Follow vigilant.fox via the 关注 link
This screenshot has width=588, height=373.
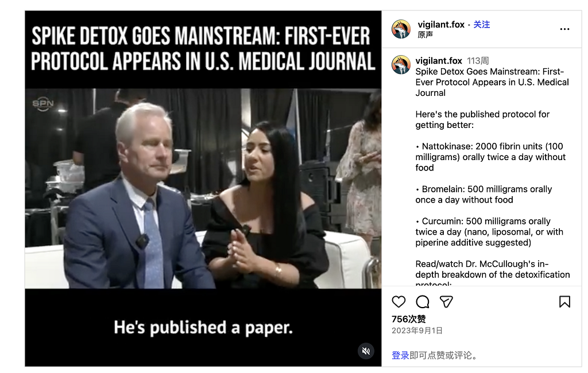[x=482, y=24]
